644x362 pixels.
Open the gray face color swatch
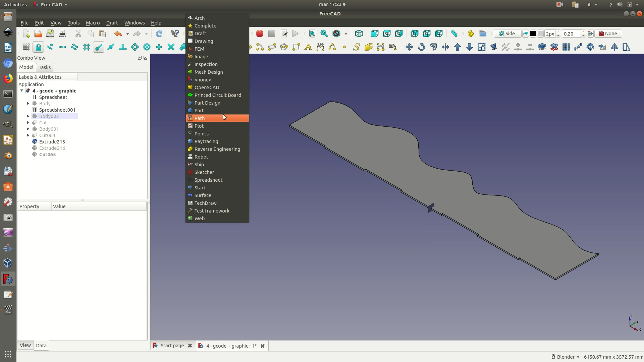(540, 34)
